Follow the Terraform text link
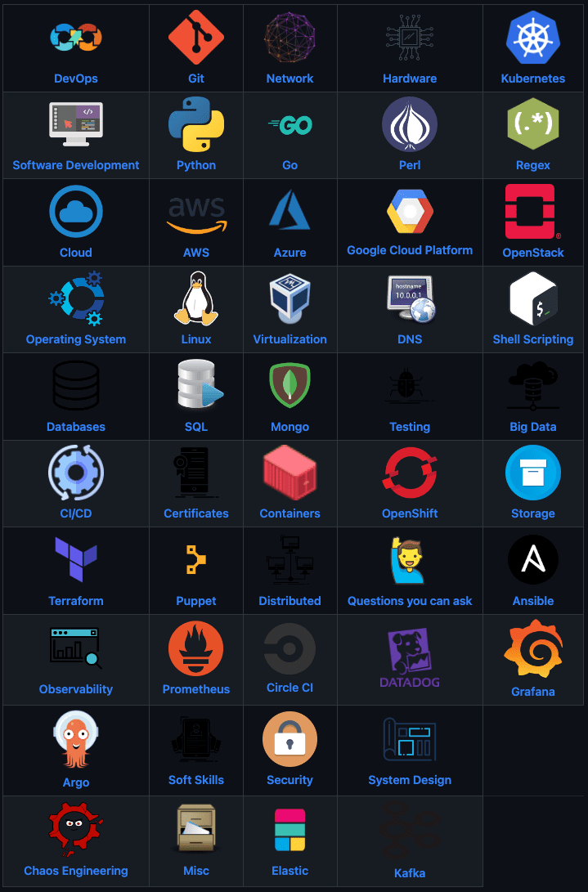588x892 pixels. point(76,601)
